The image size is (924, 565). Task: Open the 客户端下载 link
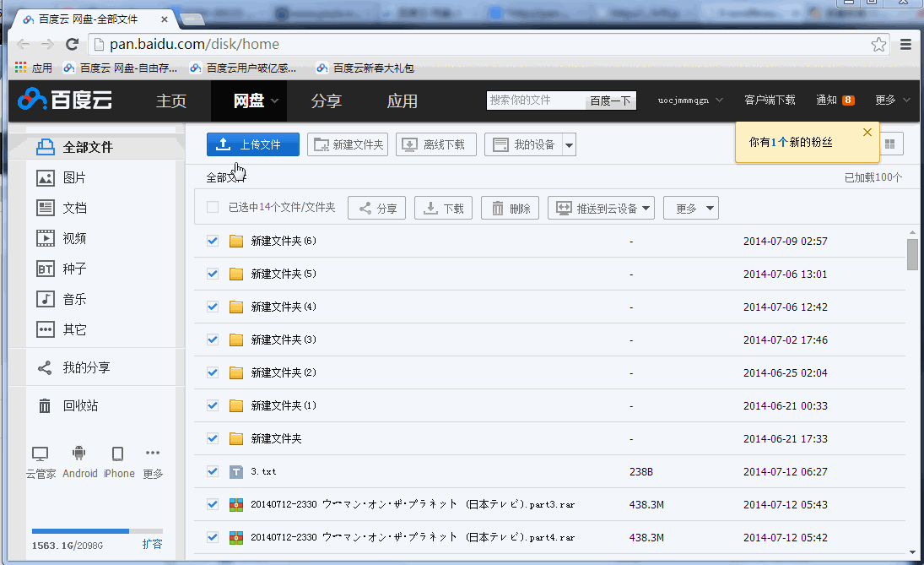point(770,101)
